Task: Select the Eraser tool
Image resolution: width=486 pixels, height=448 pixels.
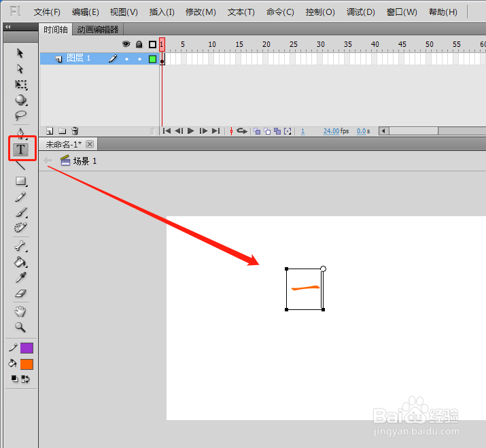Action: click(21, 293)
